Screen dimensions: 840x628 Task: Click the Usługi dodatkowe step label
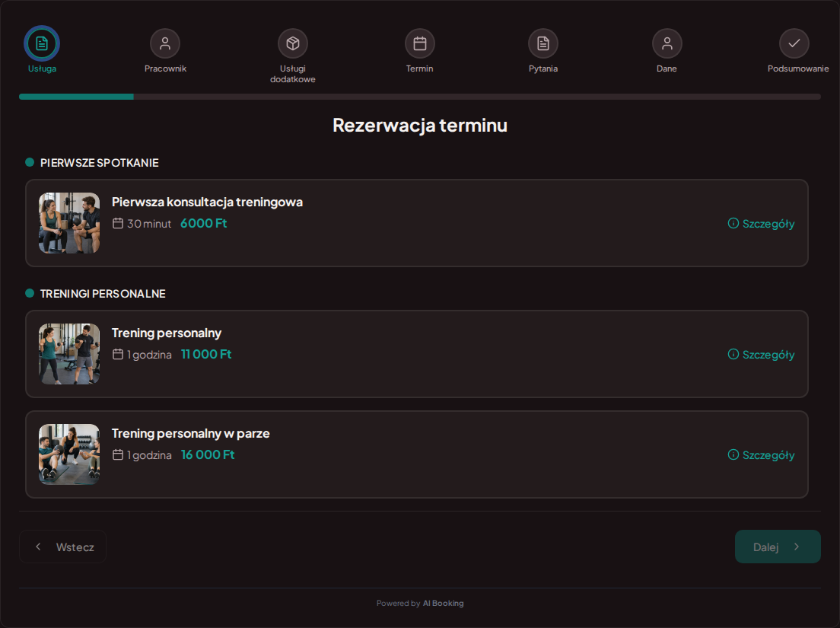click(292, 74)
